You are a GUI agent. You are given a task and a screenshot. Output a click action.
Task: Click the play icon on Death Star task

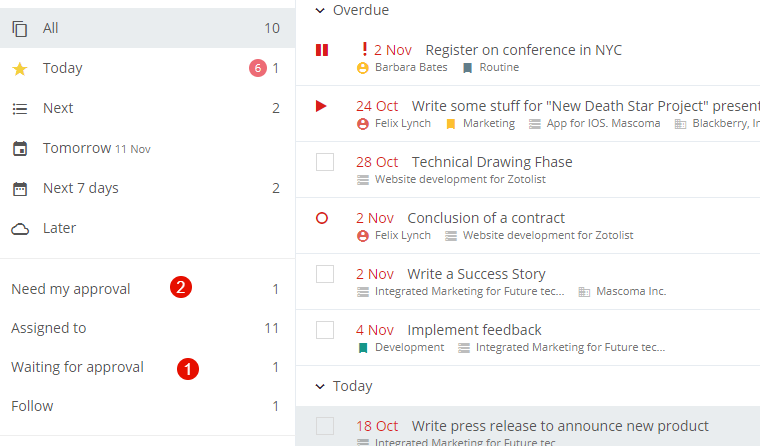pyautogui.click(x=321, y=106)
